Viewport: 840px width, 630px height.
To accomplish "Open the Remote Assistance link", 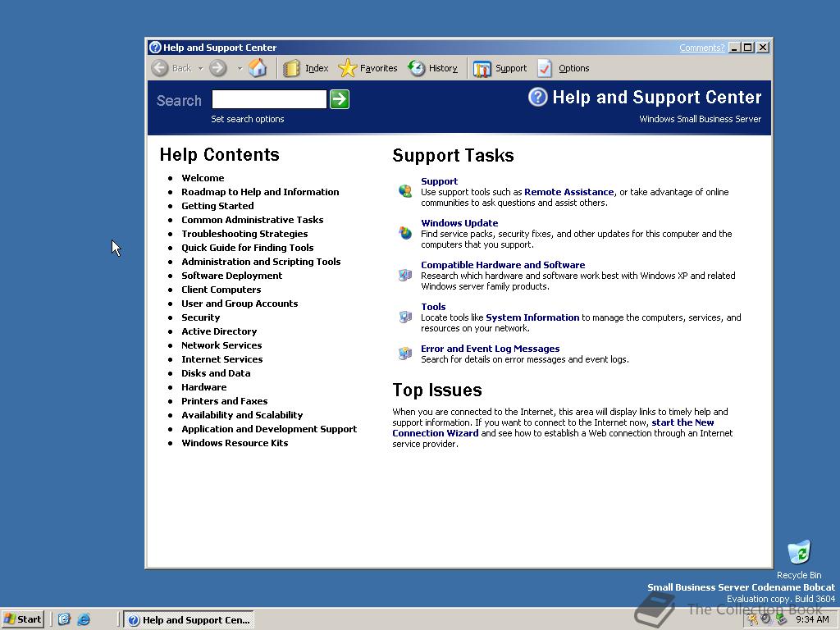I will [x=569, y=192].
